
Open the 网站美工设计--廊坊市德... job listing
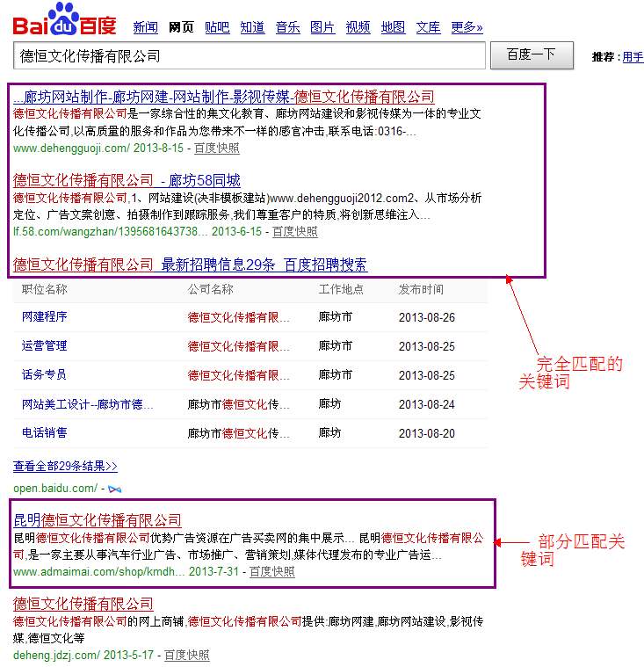click(87, 403)
